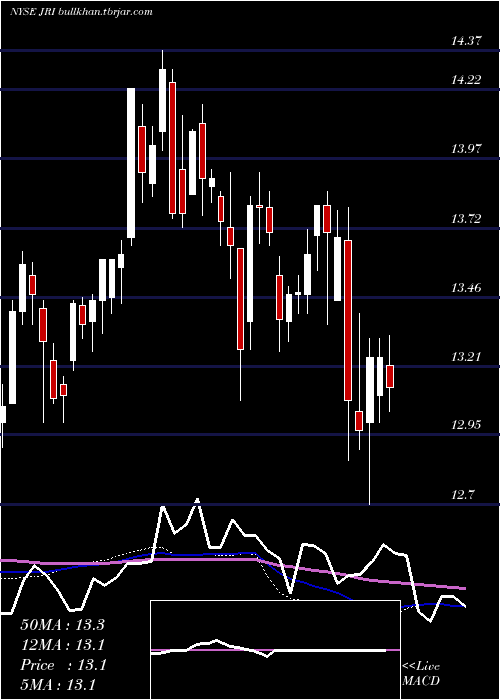Select the 13.21 price axis label

pyautogui.click(x=466, y=357)
